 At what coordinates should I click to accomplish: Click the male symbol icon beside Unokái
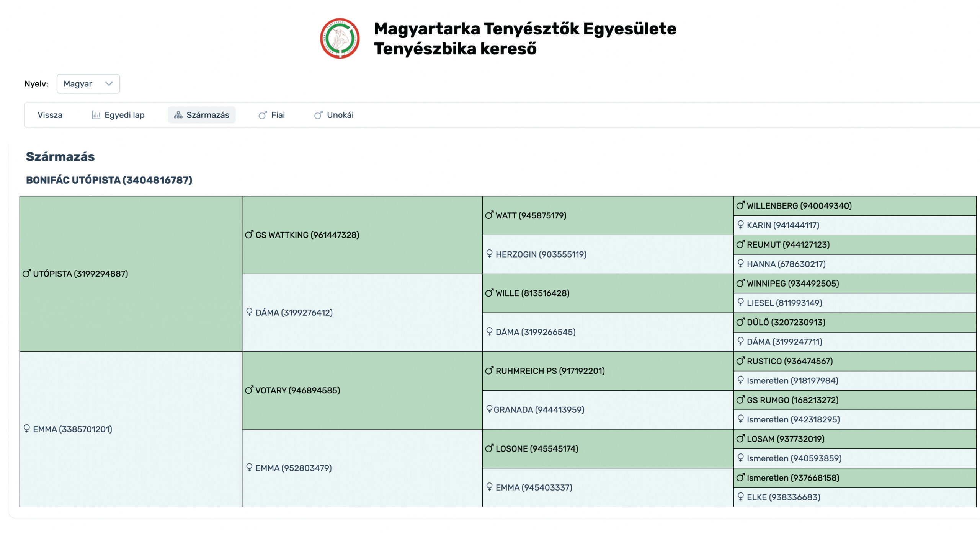coord(318,115)
